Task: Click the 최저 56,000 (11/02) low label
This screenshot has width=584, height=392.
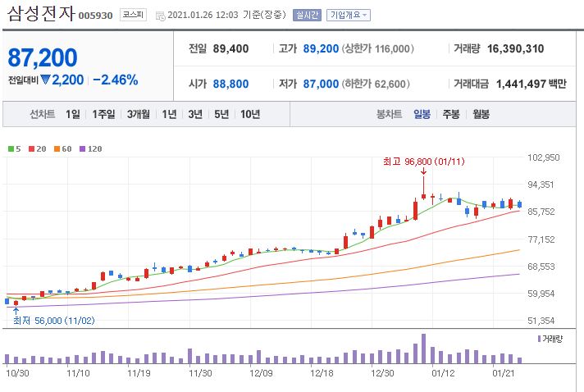Action: [x=54, y=321]
